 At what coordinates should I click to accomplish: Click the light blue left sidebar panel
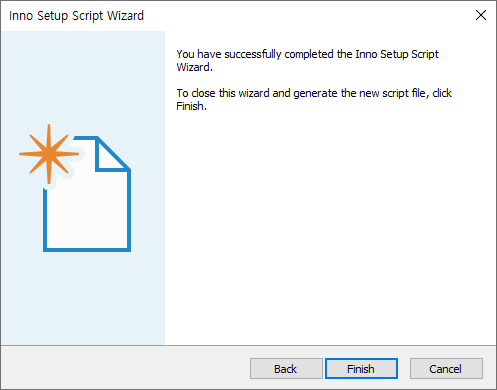coord(83,293)
